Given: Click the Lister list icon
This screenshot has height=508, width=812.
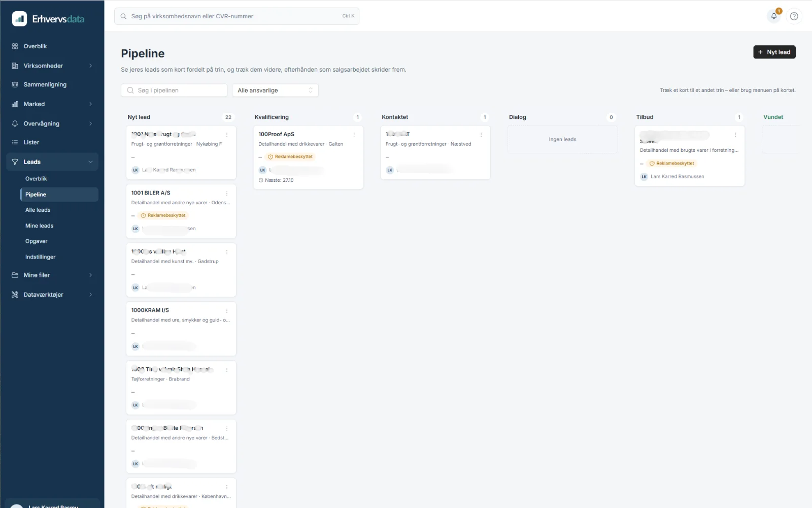Looking at the screenshot, I should pyautogui.click(x=15, y=143).
